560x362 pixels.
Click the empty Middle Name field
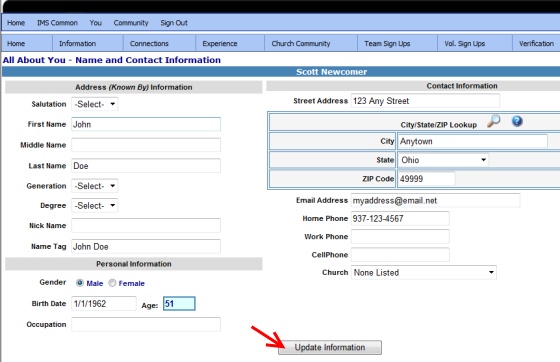[146, 145]
